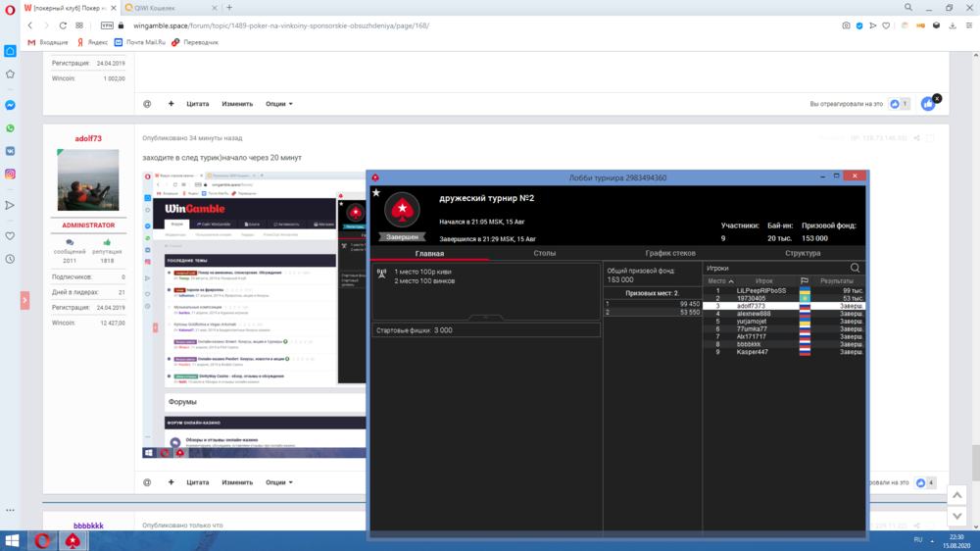Viewport: 980px width, 551px height.
Task: Click the favorite star in tournament lobby
Action: [375, 192]
